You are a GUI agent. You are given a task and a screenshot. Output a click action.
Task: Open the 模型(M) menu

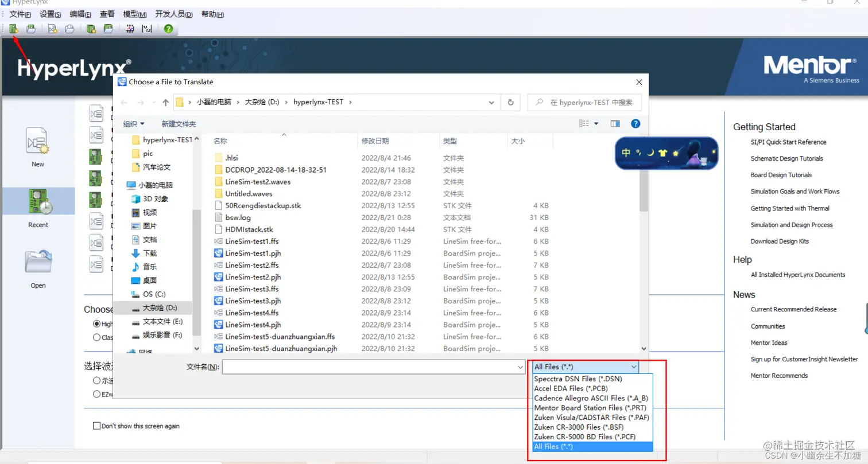[x=135, y=14]
